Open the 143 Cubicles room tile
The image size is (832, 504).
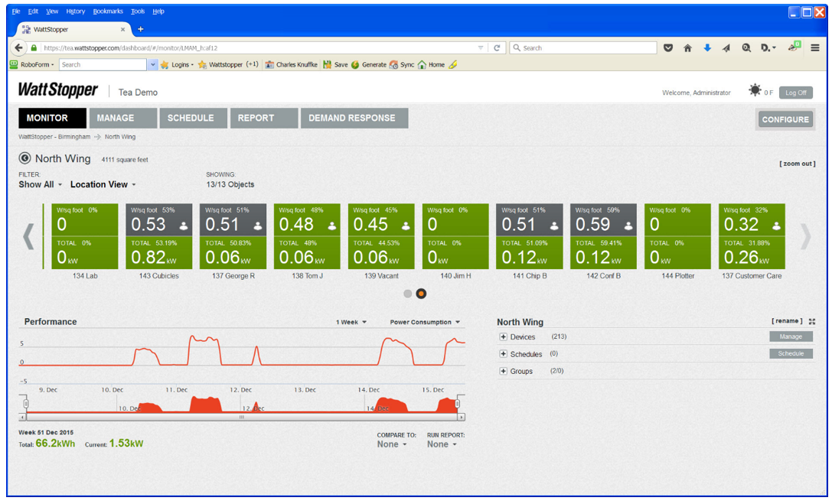159,236
